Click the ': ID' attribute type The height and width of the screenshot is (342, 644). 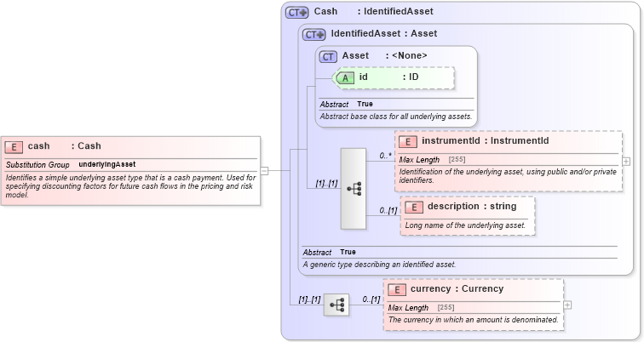pos(411,77)
